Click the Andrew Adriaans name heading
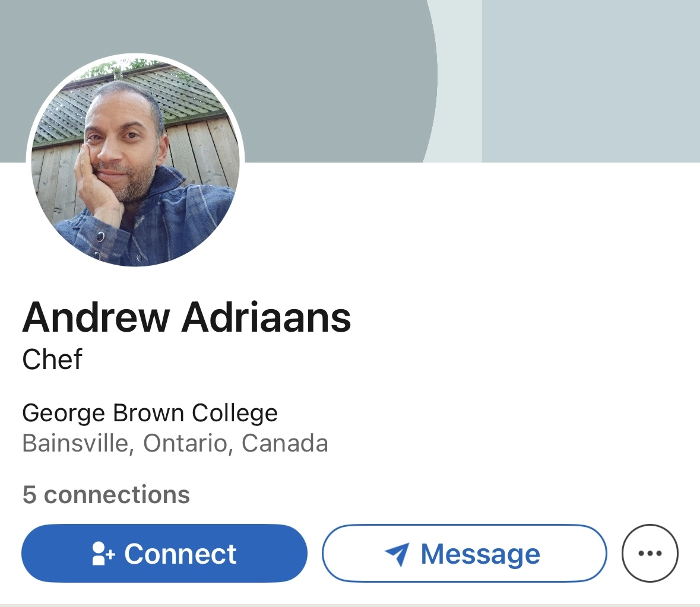 click(186, 317)
